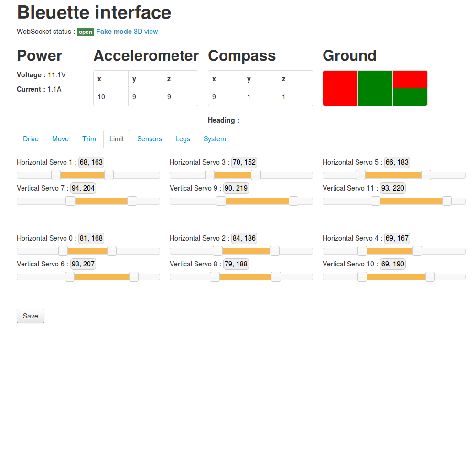Screen dimensions: 476x467
Task: Click Vertical Servo 9 upper limit handle
Action: (293, 201)
